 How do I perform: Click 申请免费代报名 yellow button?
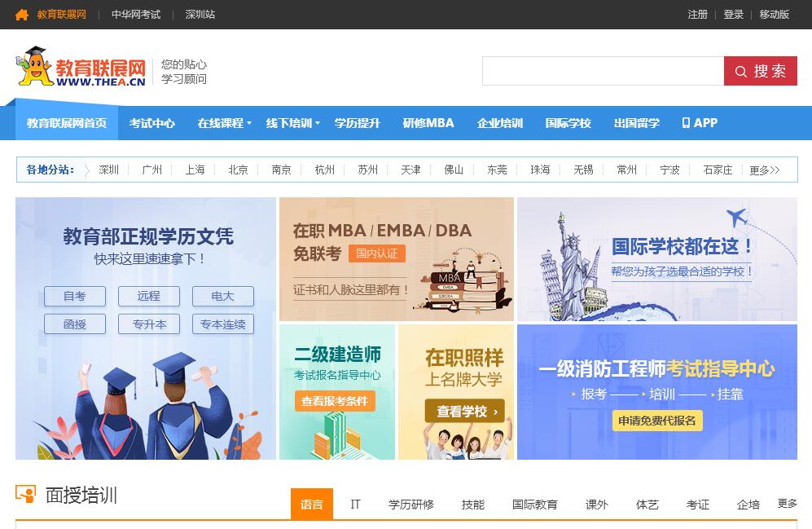[x=657, y=421]
